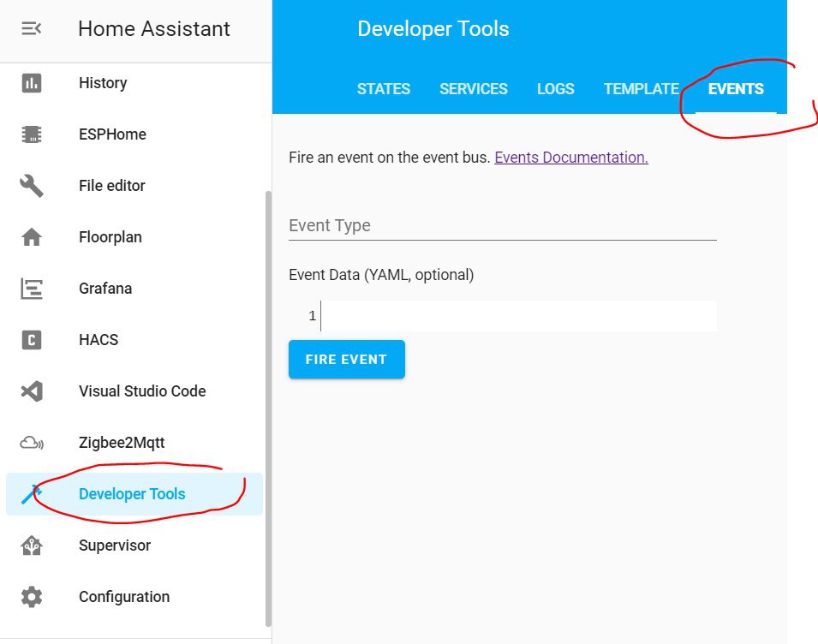
Task: Open the ESPHome panel
Action: click(x=134, y=134)
